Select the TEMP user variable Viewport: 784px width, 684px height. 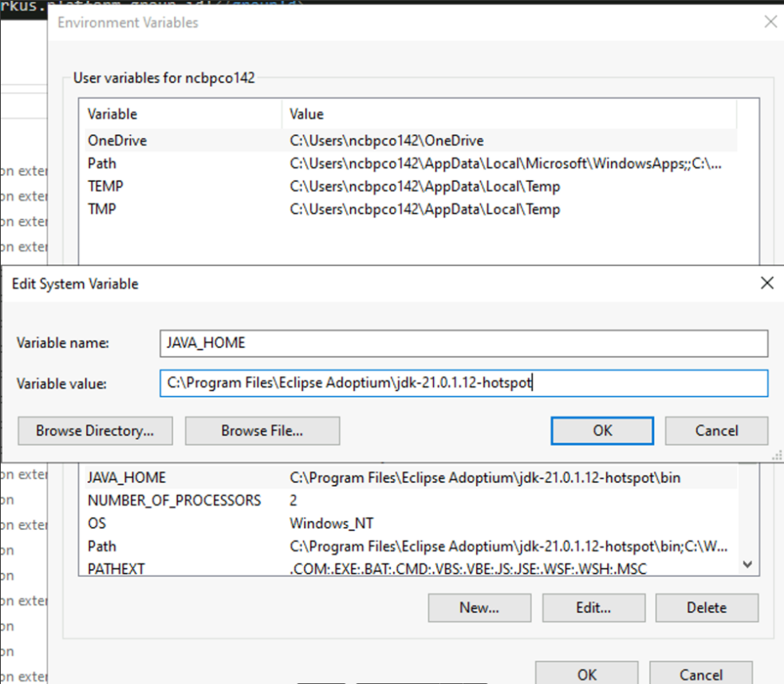239,186
